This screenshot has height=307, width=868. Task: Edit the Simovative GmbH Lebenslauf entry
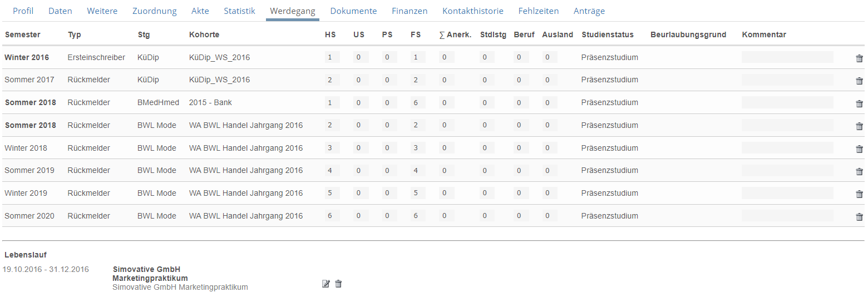[326, 284]
